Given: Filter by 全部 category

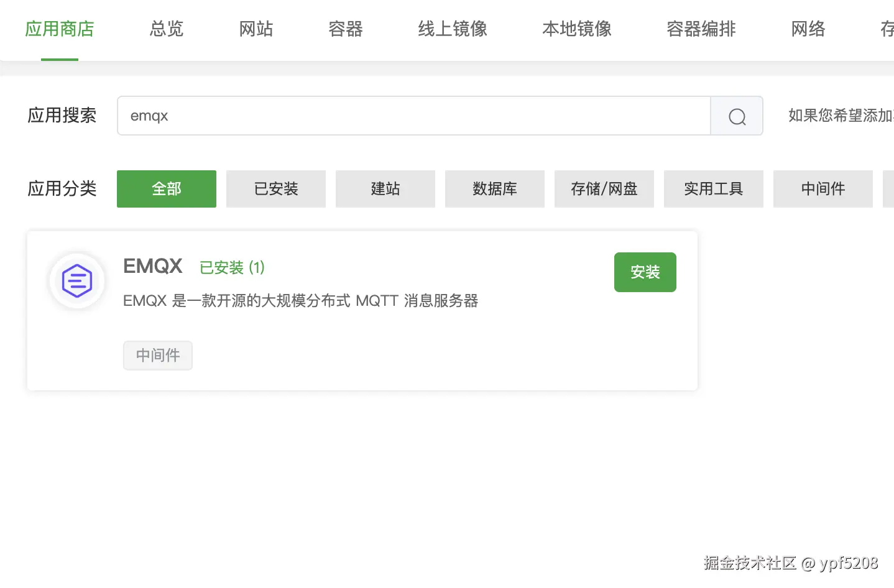Looking at the screenshot, I should click(167, 189).
